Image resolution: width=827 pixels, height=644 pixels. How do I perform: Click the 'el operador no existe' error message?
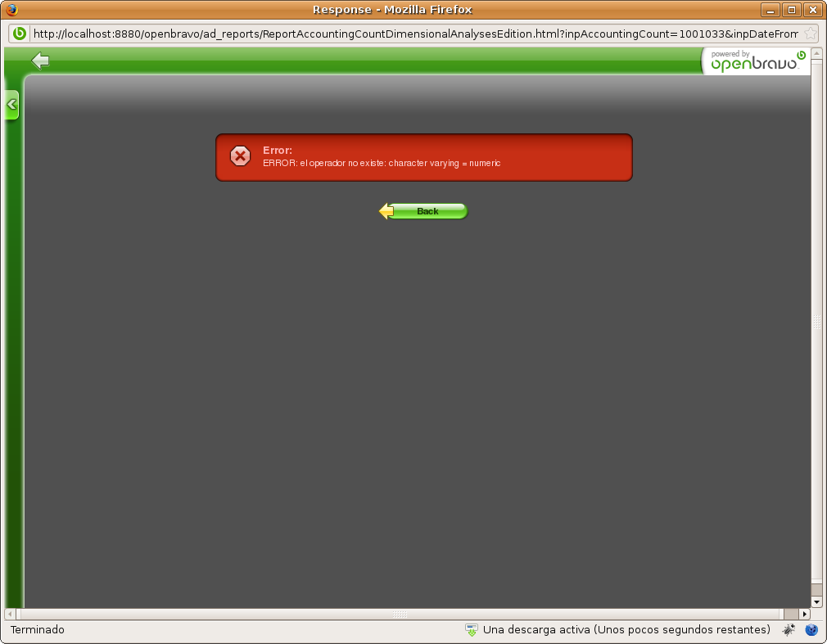[382, 164]
